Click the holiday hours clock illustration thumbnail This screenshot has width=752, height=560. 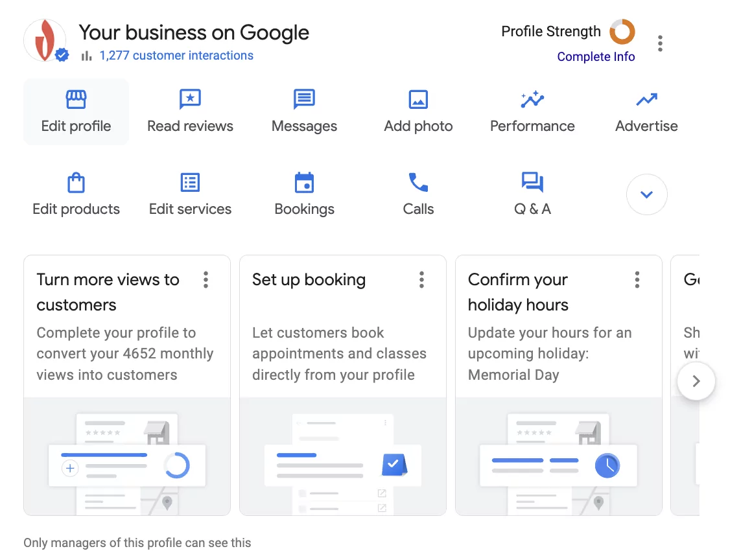point(559,456)
